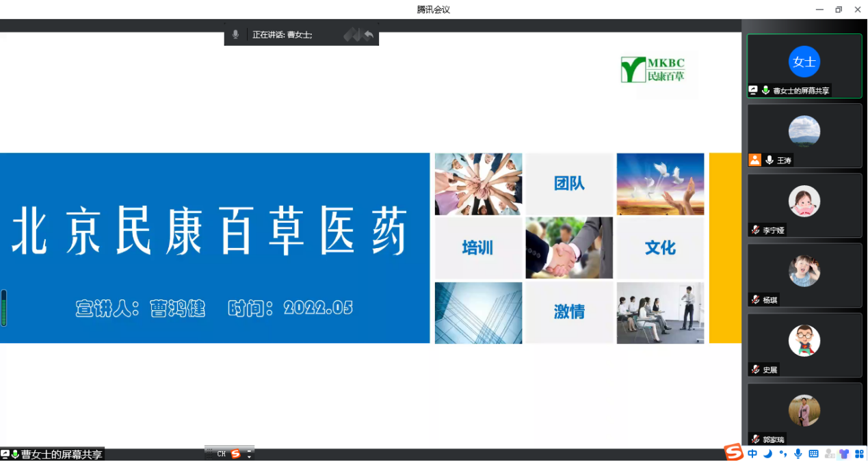Select participant 王涛's video tile
The height and width of the screenshot is (462, 868).
(x=804, y=135)
